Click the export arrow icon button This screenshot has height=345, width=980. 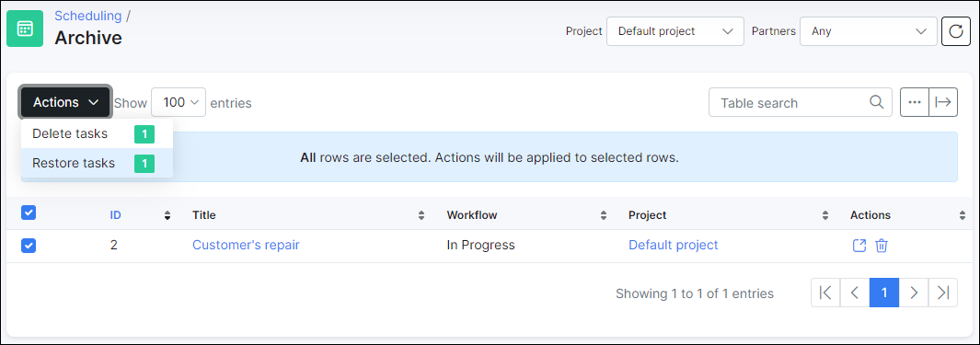click(943, 102)
